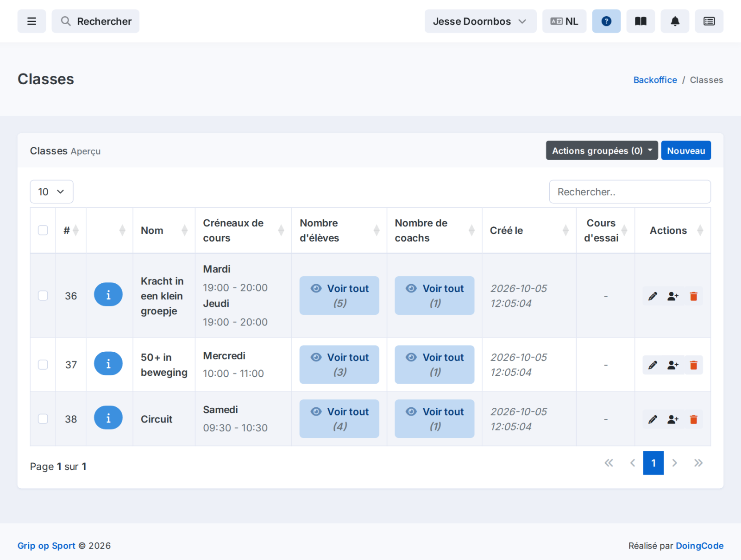Image resolution: width=741 pixels, height=560 pixels.
Task: Click the Nouveau button
Action: coord(686,150)
